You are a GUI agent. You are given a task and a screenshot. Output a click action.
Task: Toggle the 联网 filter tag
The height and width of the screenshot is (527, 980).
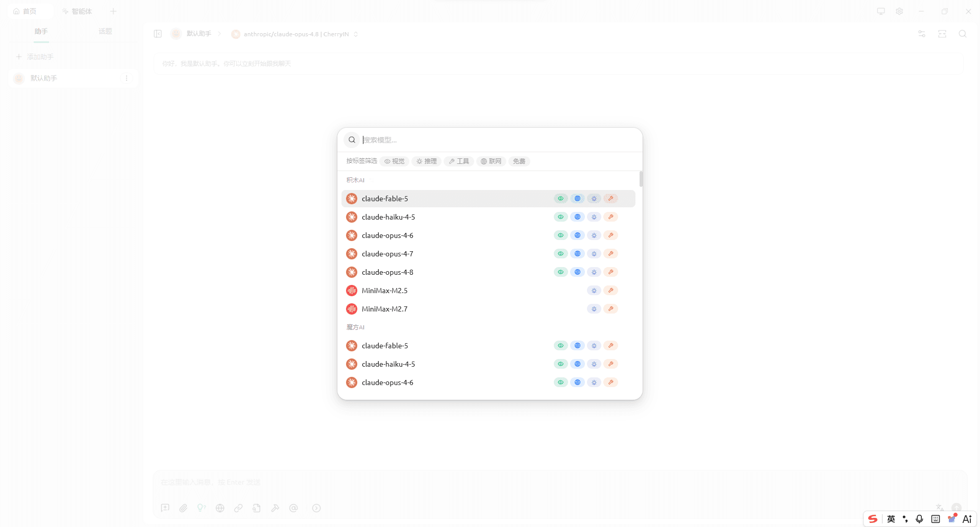coord(491,161)
